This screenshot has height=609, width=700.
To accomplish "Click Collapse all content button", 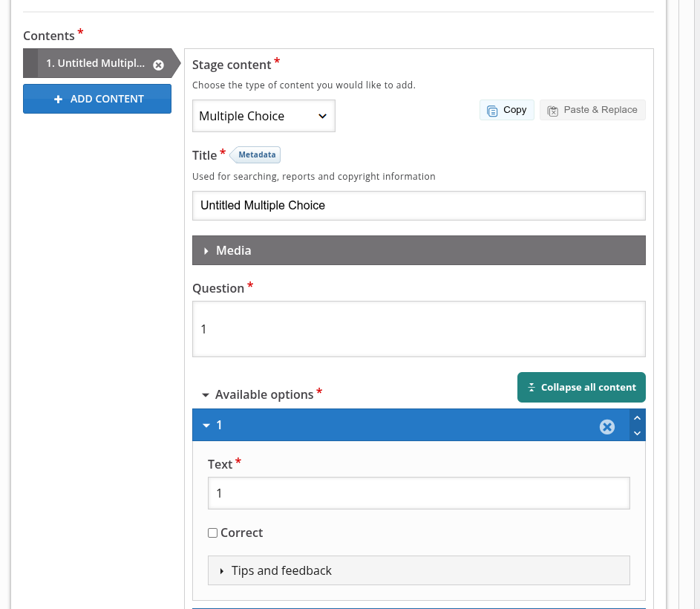I will click(581, 388).
